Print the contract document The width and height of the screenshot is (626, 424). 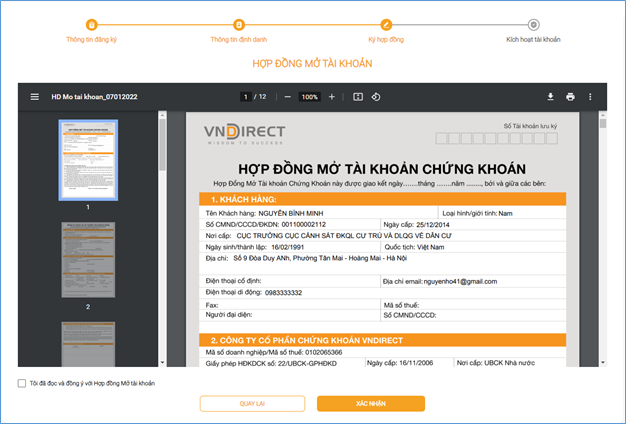pos(571,97)
